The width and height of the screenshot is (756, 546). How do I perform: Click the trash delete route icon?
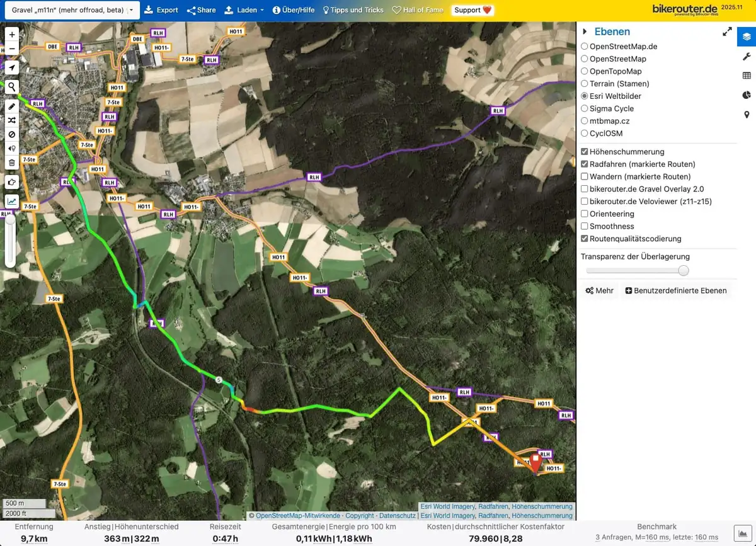pyautogui.click(x=11, y=162)
